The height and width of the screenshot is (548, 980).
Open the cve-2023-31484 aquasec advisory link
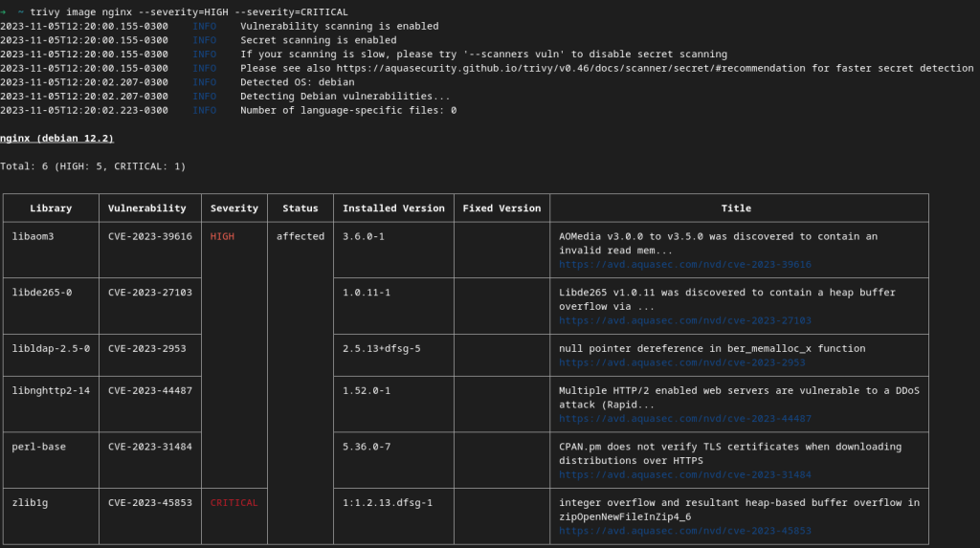pos(684,475)
